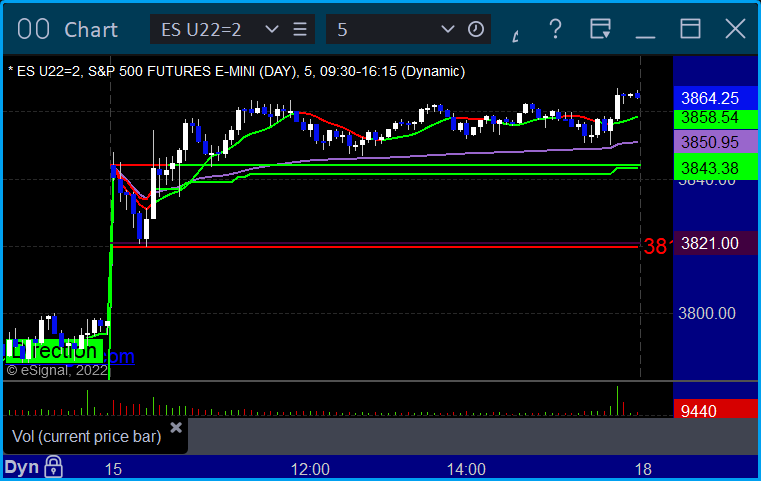Click the blue link in bottom-left of chart

(x=119, y=357)
